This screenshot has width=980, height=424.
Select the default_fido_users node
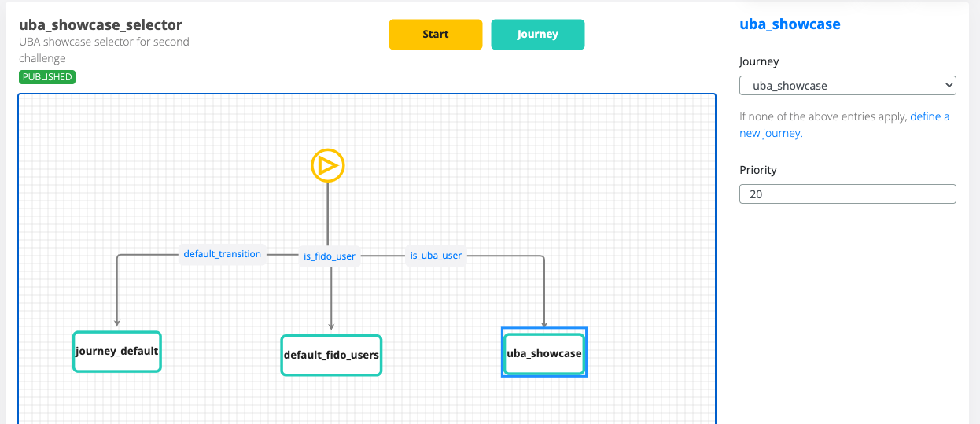tap(331, 355)
